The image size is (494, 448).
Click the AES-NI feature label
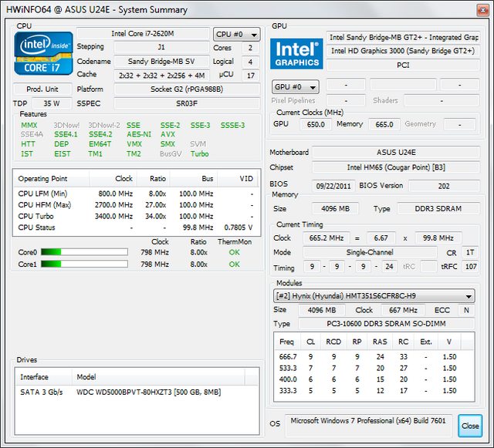click(x=139, y=134)
